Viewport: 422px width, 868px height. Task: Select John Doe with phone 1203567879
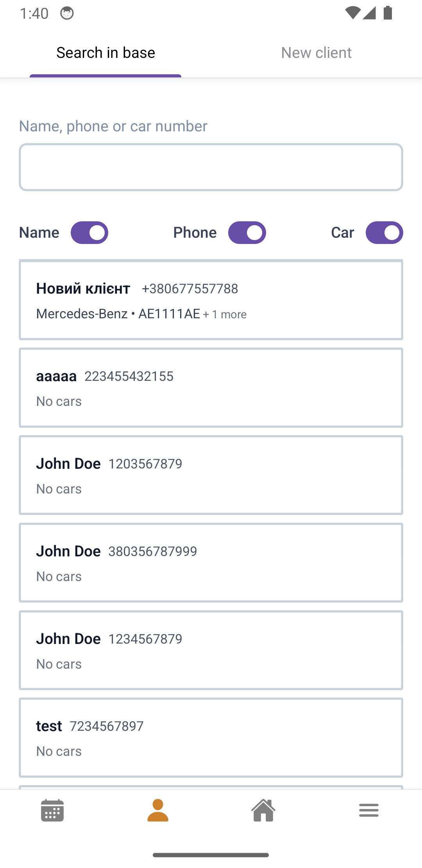211,475
